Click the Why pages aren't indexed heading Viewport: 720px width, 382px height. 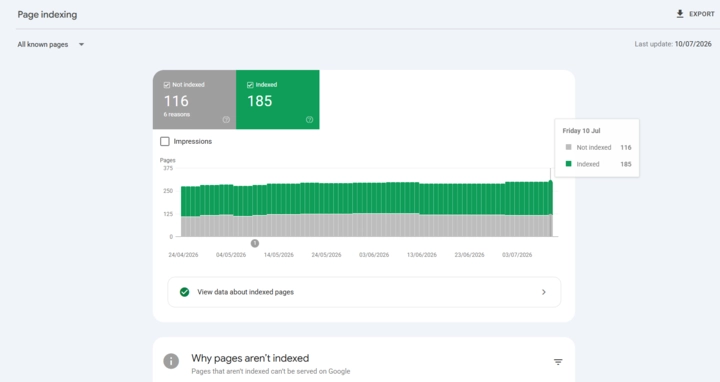(250, 358)
